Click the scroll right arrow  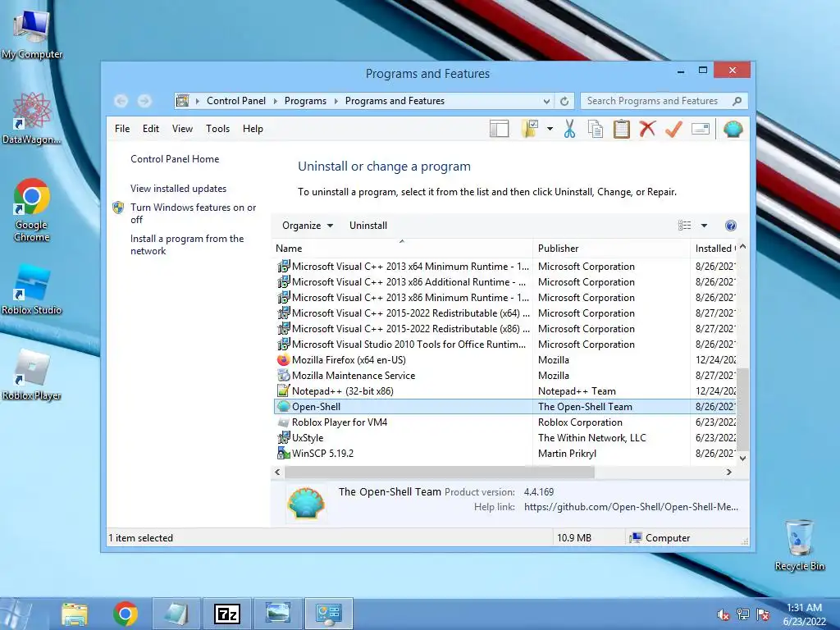[728, 472]
